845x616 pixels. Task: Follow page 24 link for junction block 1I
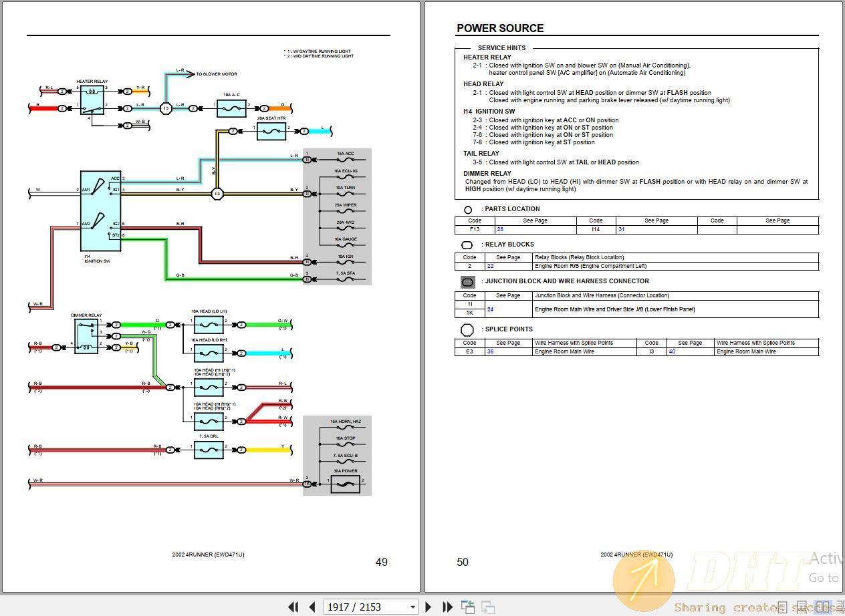click(491, 309)
